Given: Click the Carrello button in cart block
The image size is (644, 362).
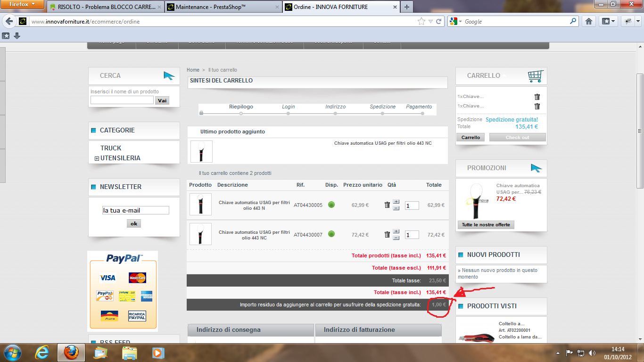Looking at the screenshot, I should click(x=471, y=137).
